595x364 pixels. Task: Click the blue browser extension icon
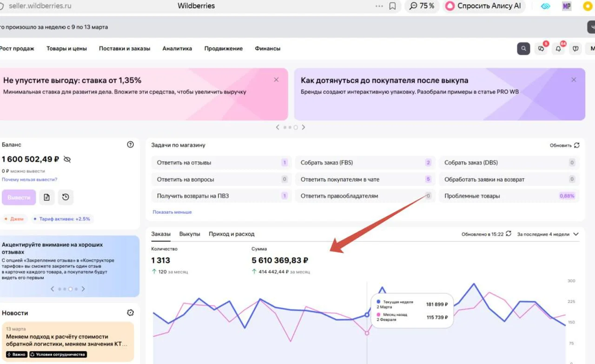point(546,6)
